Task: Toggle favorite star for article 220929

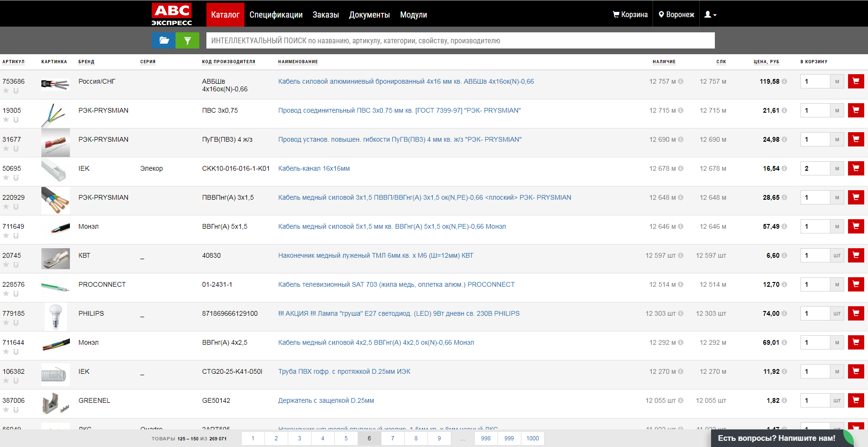Action: (6, 207)
